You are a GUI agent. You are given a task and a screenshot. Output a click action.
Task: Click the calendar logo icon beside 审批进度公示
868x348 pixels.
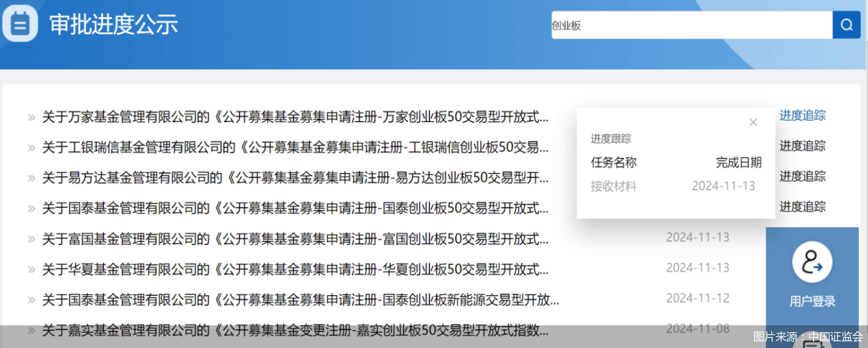click(x=21, y=25)
